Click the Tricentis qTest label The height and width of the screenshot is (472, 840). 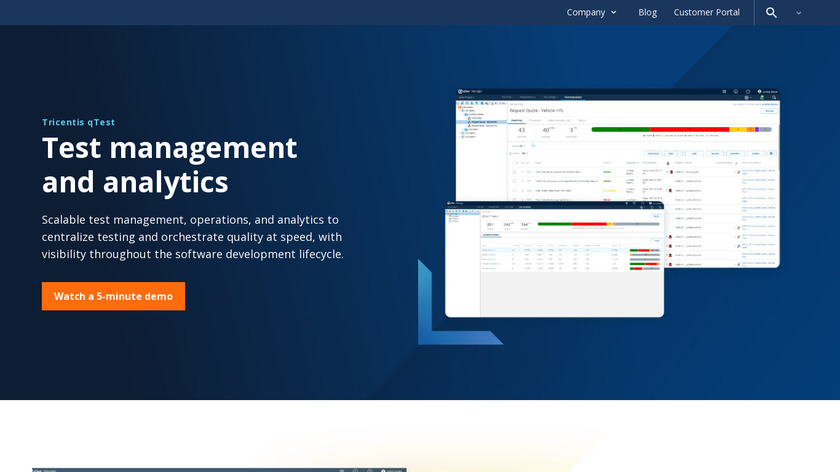[79, 122]
